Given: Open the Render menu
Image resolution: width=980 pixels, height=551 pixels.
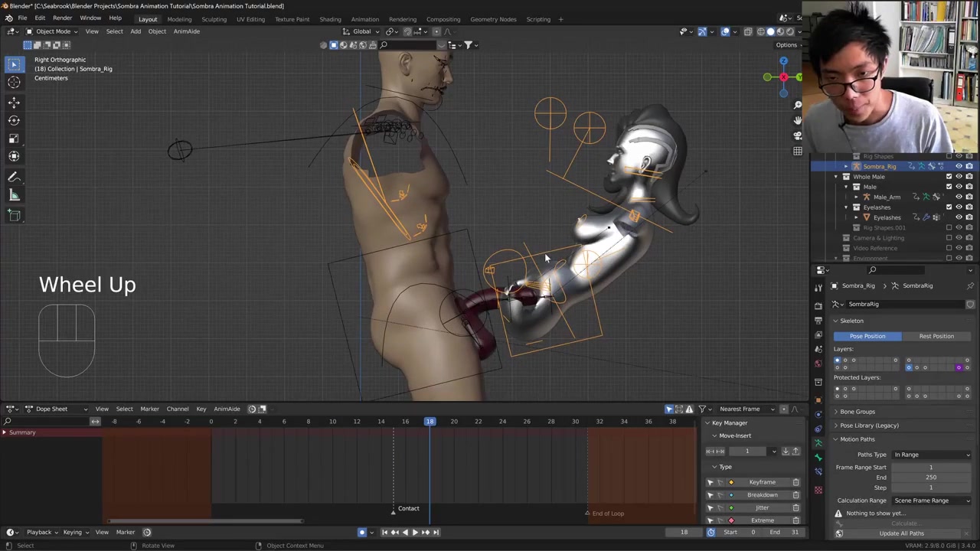Looking at the screenshot, I should [x=62, y=18].
